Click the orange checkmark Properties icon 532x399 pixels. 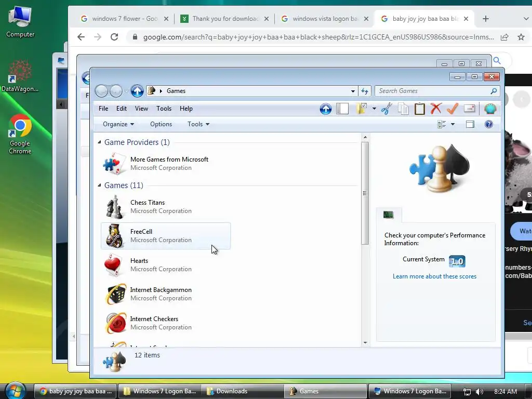453,109
